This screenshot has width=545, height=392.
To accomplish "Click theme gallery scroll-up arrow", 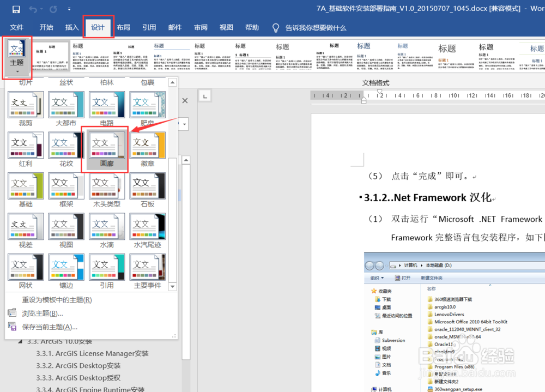I will tap(172, 82).
